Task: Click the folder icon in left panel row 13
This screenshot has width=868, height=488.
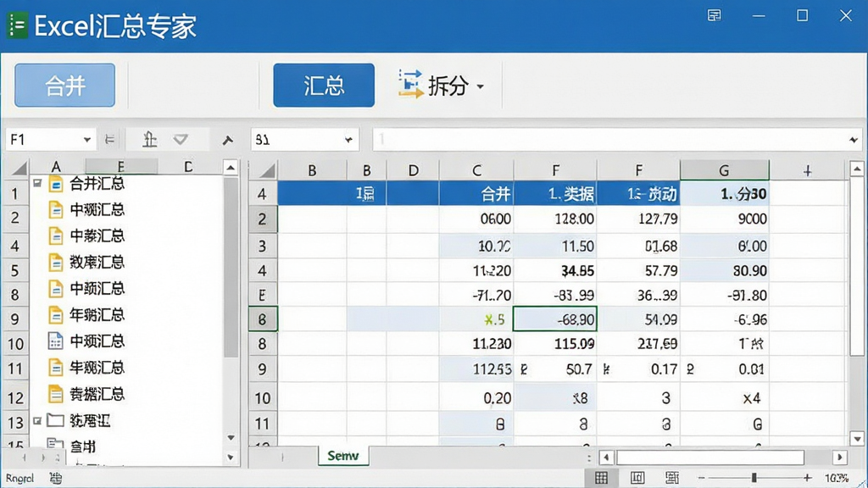Action: point(55,420)
